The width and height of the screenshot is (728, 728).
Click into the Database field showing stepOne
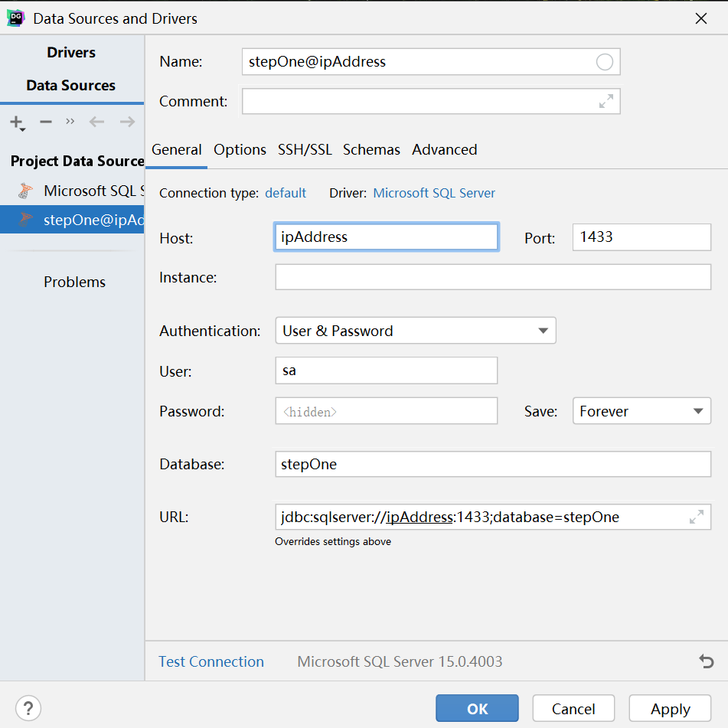[493, 465]
